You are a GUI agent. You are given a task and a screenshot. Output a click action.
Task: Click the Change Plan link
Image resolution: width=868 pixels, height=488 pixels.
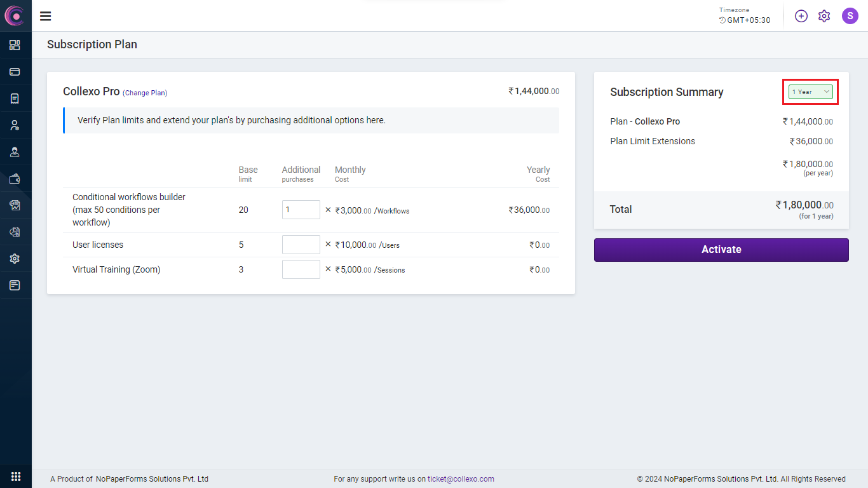145,93
